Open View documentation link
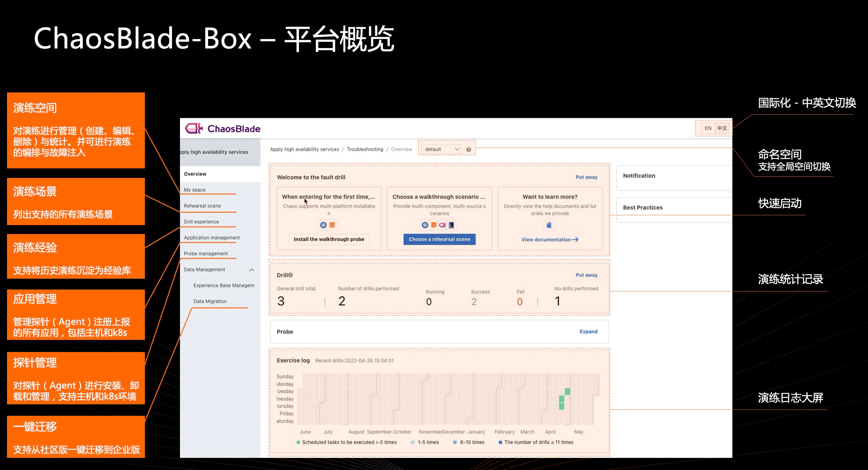The height and width of the screenshot is (470, 868). [550, 239]
